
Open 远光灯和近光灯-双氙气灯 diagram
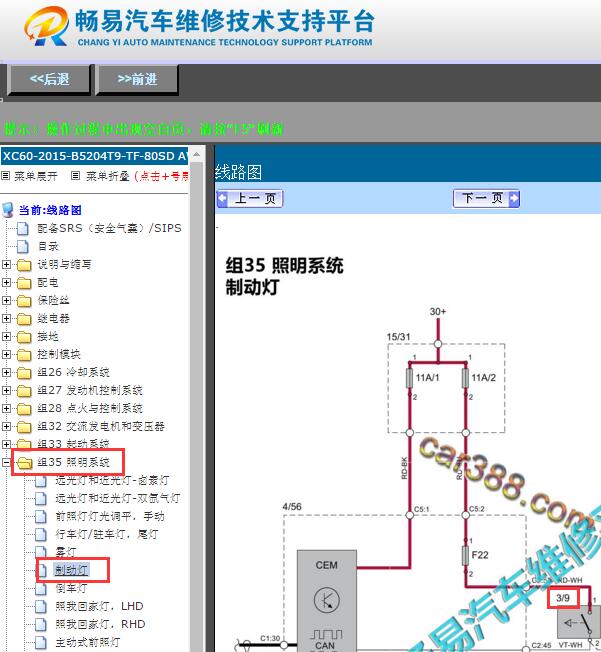point(118,499)
